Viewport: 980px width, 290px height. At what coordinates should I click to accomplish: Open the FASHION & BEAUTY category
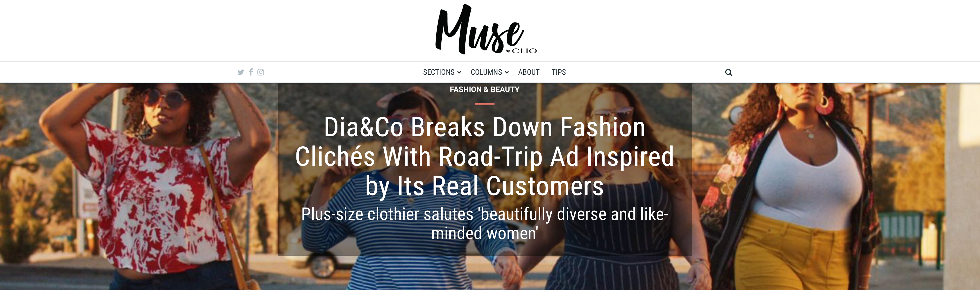484,89
